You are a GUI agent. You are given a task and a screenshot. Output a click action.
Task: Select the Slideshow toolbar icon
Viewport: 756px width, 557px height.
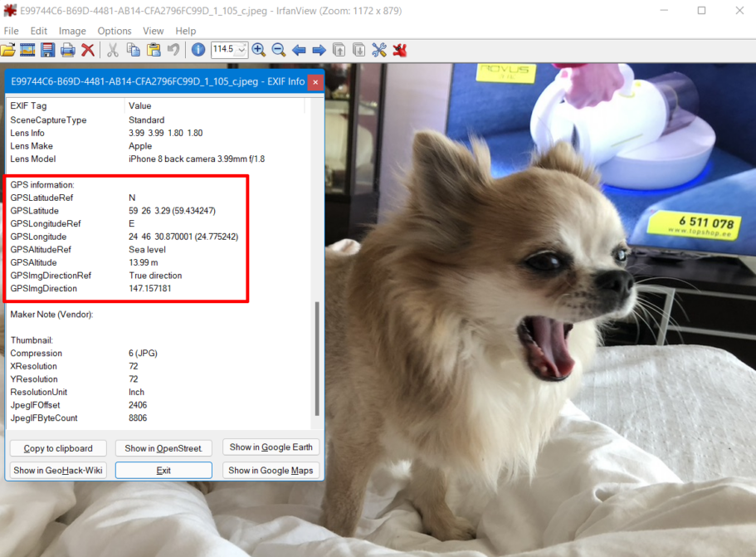click(x=27, y=50)
